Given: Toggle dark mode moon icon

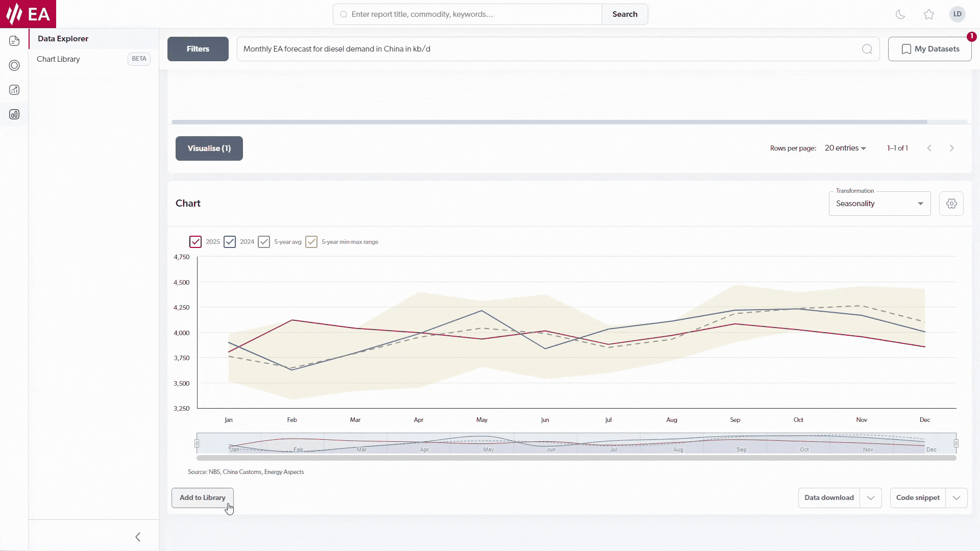Looking at the screenshot, I should (900, 14).
